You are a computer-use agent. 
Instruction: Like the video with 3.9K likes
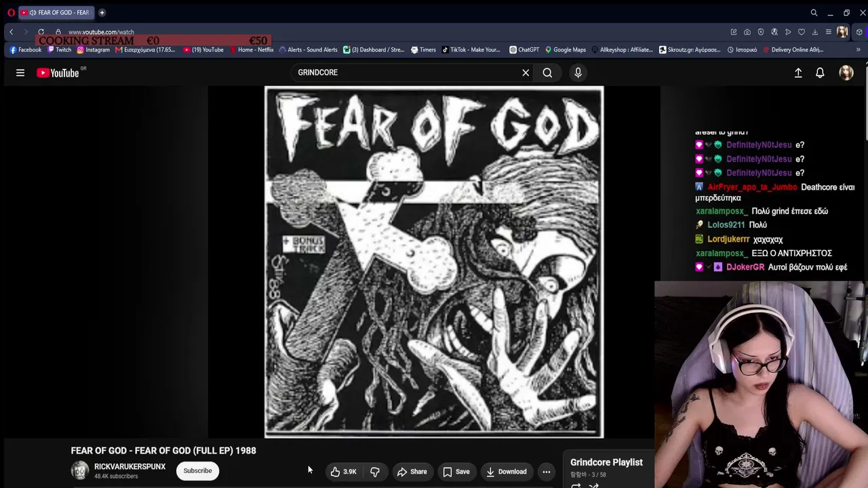(x=344, y=472)
